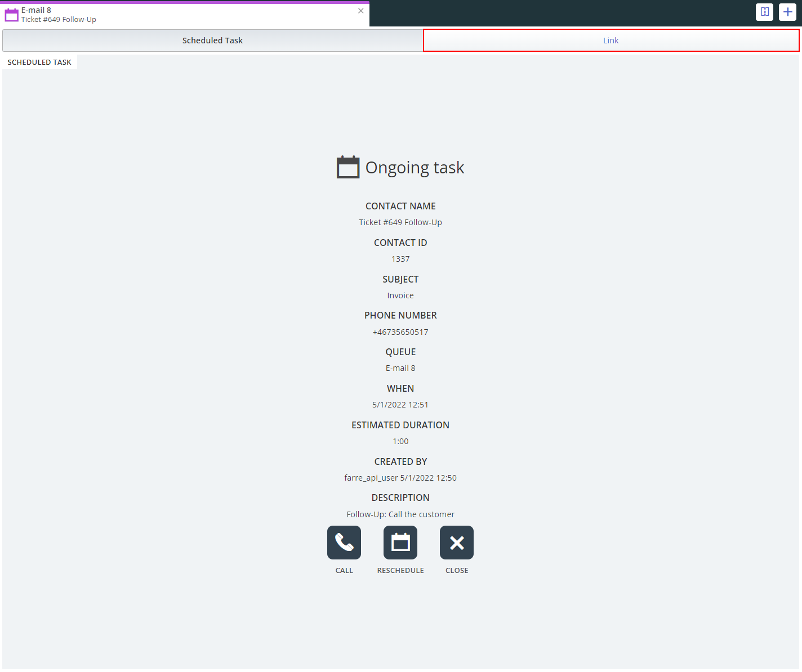Hit the Close X icon button
The width and height of the screenshot is (802, 672).
pyautogui.click(x=457, y=543)
